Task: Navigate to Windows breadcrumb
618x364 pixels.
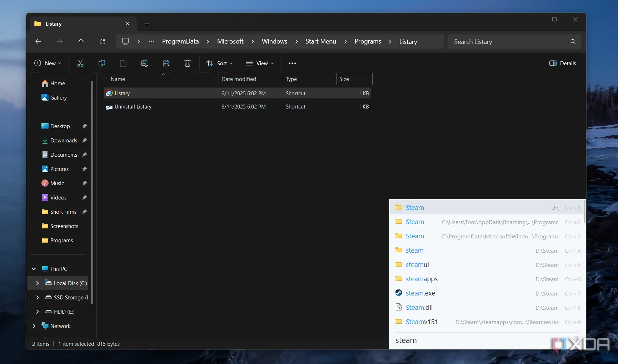Action: (274, 41)
